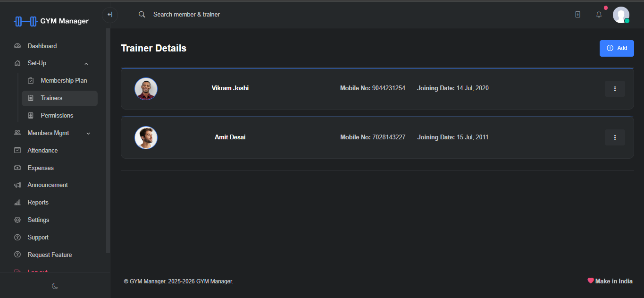This screenshot has height=298, width=644.
Task: Click the GYM Manager dumbbell logo
Action: click(x=25, y=21)
